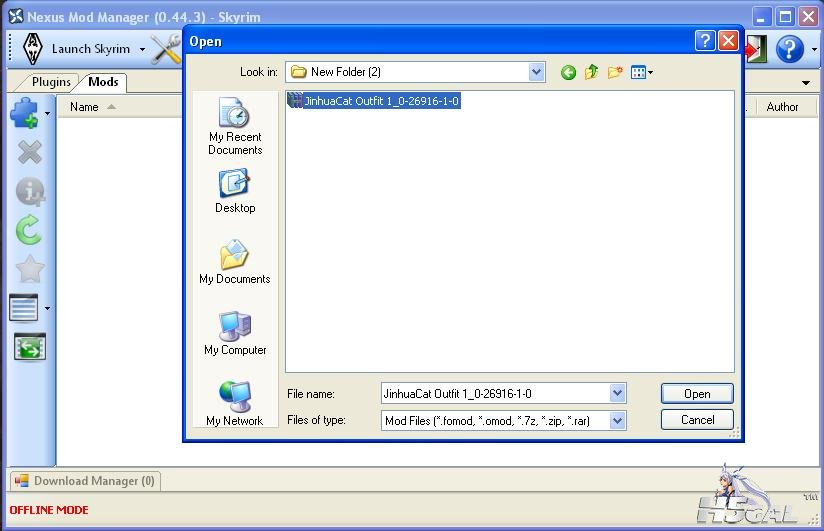Viewport: 824px width, 531px height.
Task: Maximize the Nexus Mod Manager window
Action: pyautogui.click(x=785, y=17)
